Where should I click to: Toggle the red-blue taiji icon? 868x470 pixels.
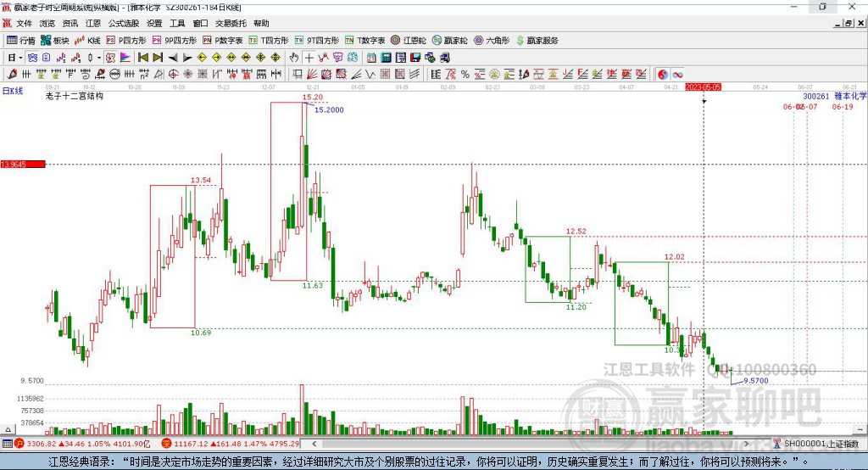[x=663, y=75]
